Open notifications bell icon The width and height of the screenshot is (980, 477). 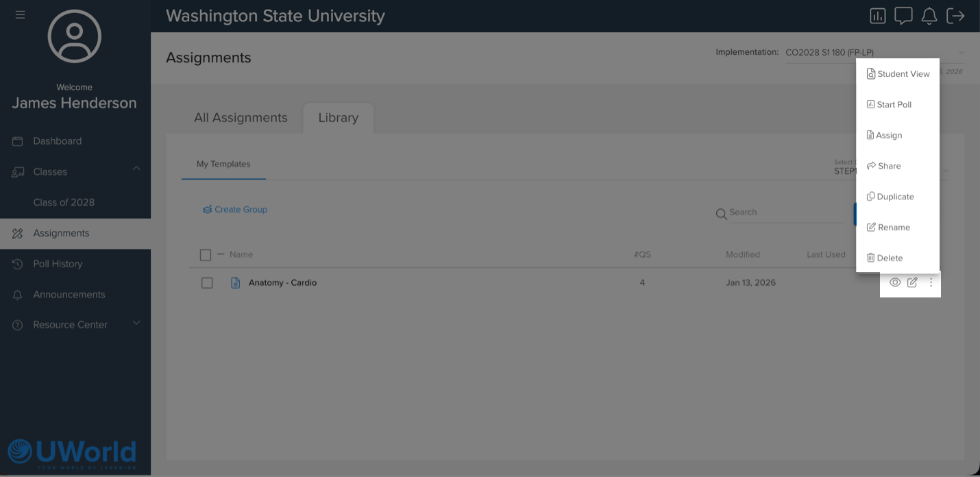coord(929,16)
